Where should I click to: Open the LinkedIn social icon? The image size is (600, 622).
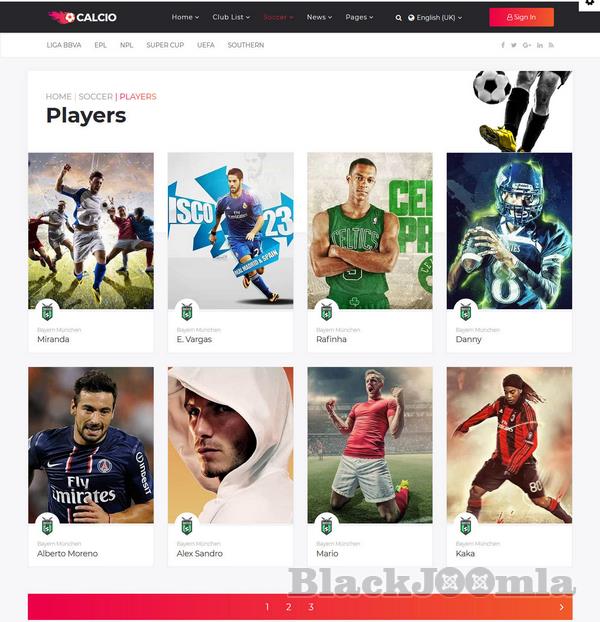pyautogui.click(x=540, y=45)
